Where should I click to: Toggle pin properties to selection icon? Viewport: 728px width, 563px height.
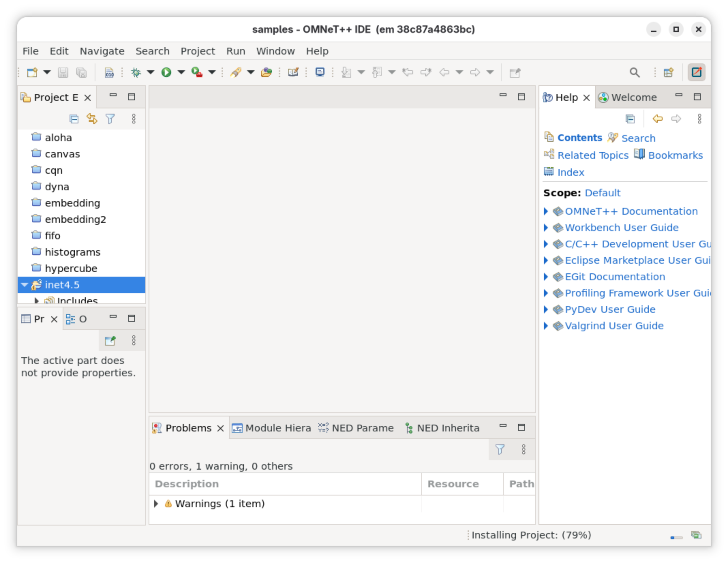click(x=110, y=340)
